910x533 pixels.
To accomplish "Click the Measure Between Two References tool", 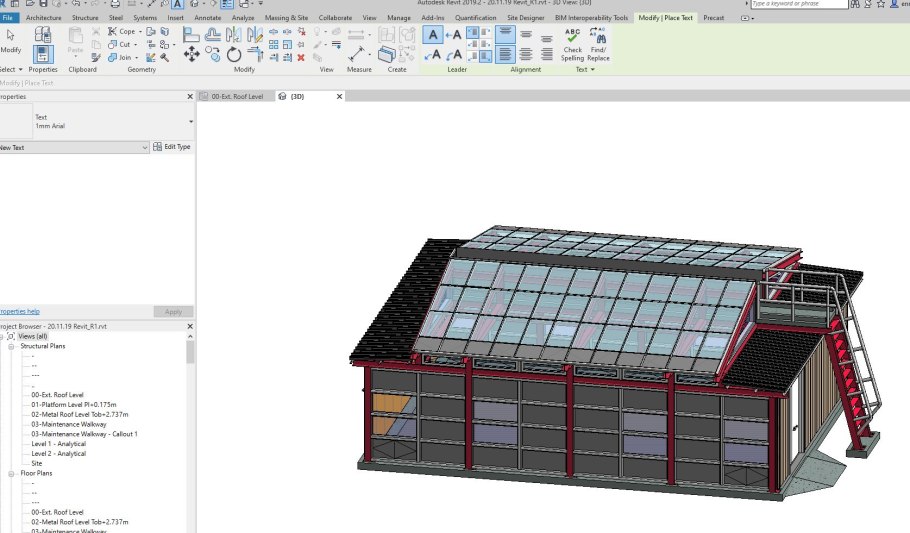I will (x=356, y=55).
